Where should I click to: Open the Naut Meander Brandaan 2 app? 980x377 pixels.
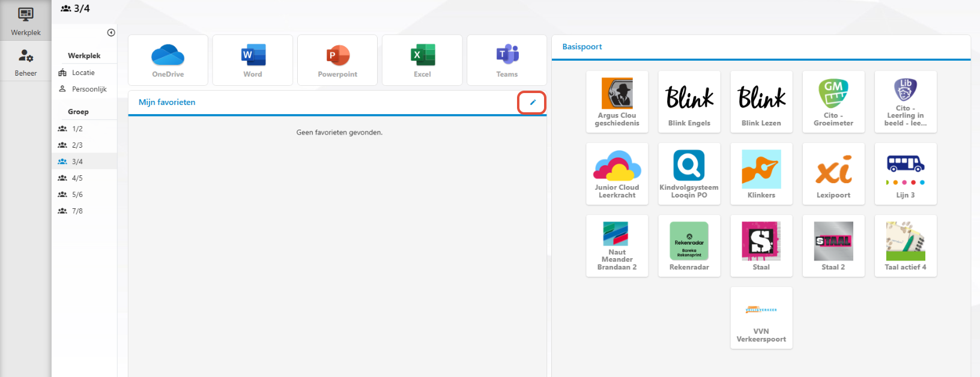tap(617, 246)
